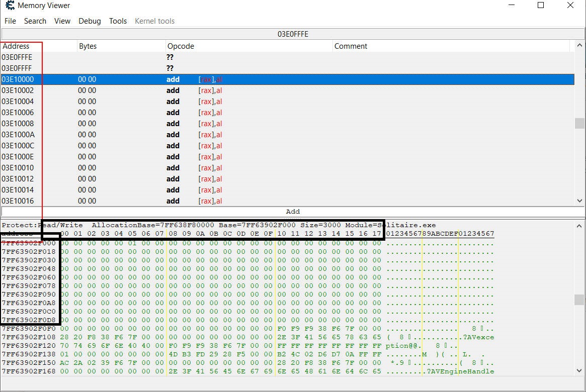Select disassembly row at address 03E1000A
Viewport: 586px width, 392px height.
18,135
